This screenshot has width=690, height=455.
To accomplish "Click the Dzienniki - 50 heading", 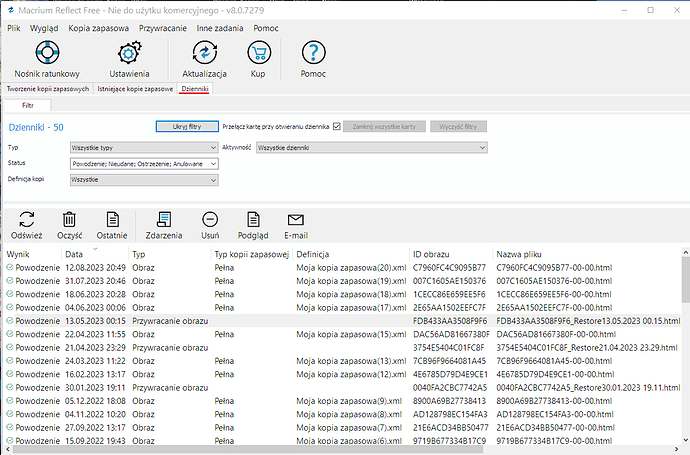I will pos(36,127).
